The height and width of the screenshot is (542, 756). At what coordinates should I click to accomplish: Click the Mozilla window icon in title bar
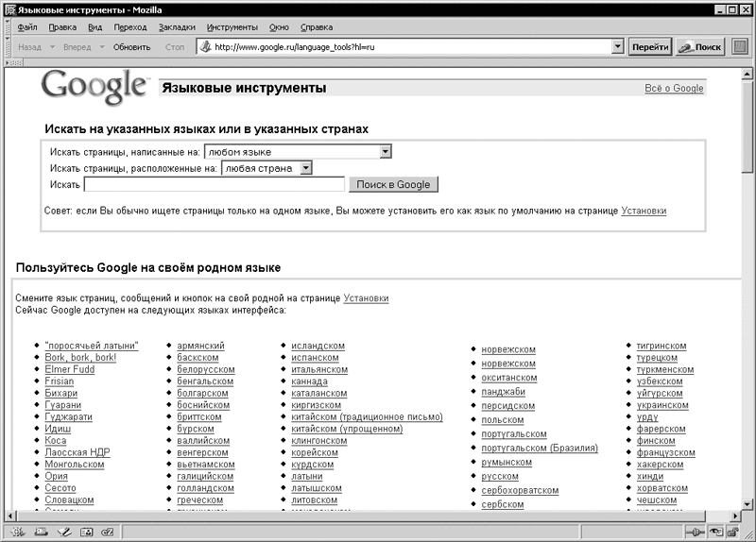tap(10, 9)
